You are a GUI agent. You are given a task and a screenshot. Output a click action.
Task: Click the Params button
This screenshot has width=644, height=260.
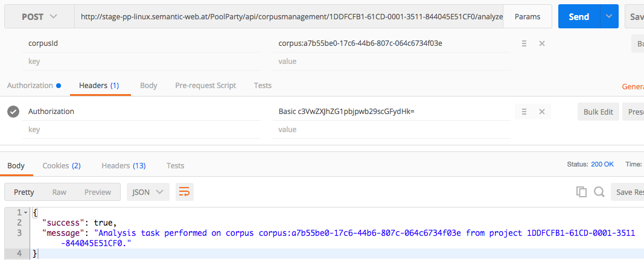528,17
